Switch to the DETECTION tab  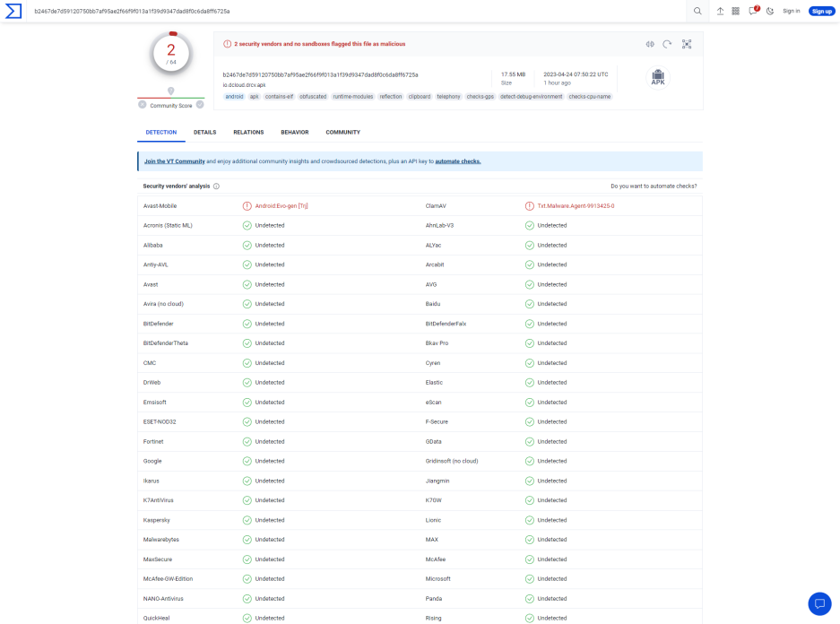(161, 133)
